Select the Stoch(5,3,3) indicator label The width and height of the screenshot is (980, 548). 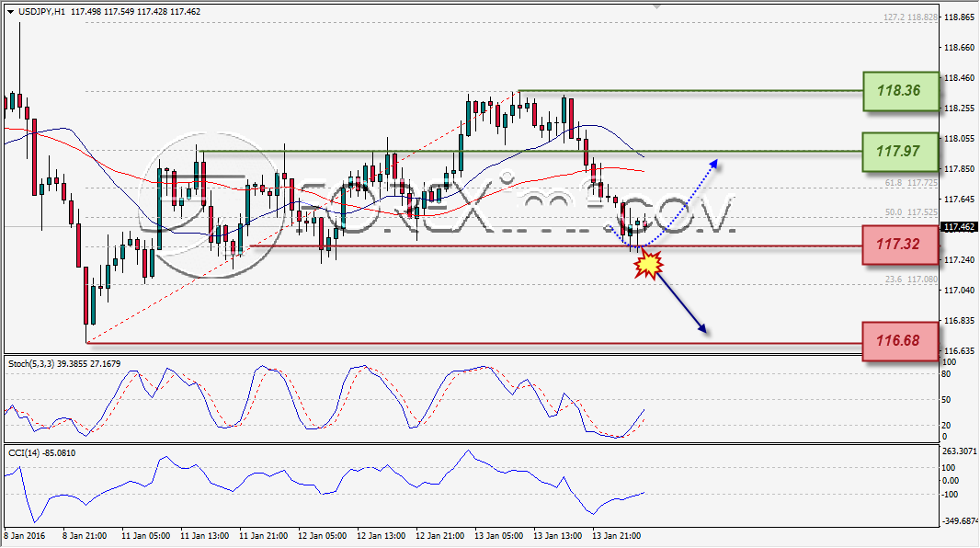(64, 364)
